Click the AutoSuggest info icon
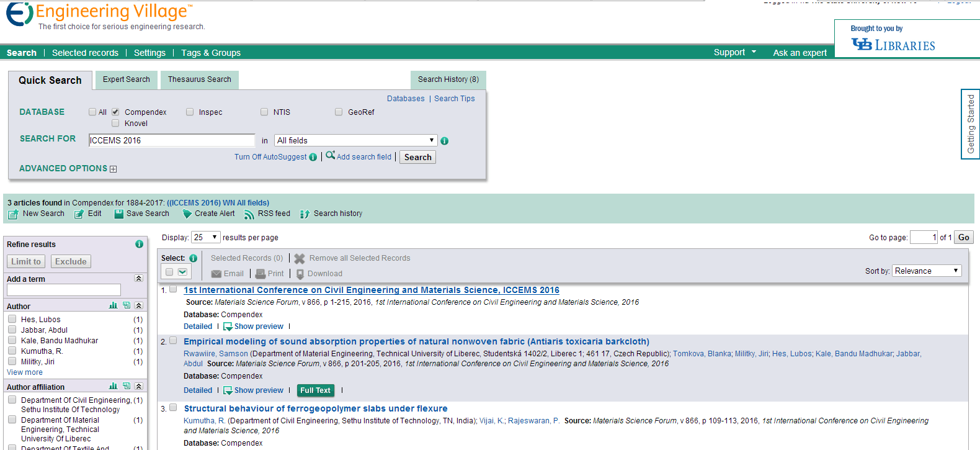This screenshot has width=980, height=450. coord(313,157)
